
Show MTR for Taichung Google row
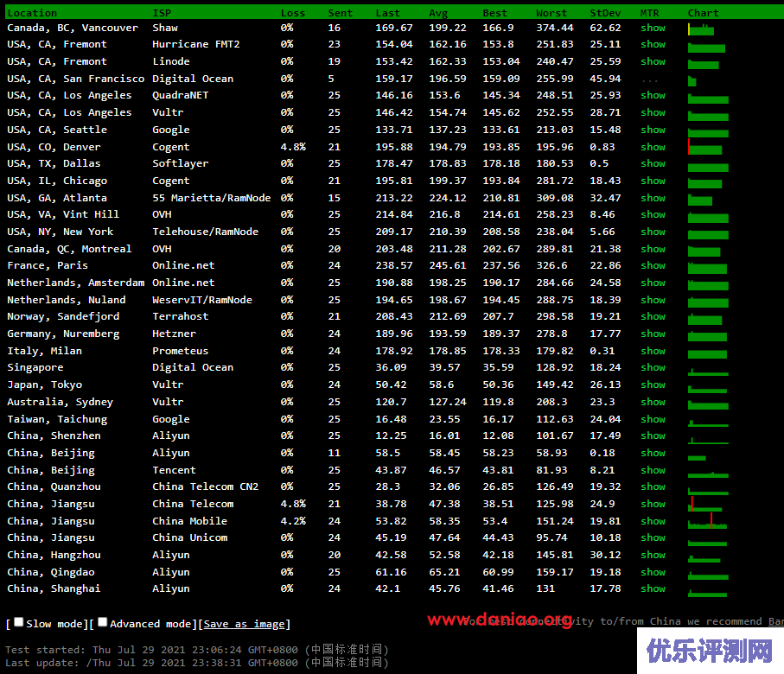click(x=653, y=419)
